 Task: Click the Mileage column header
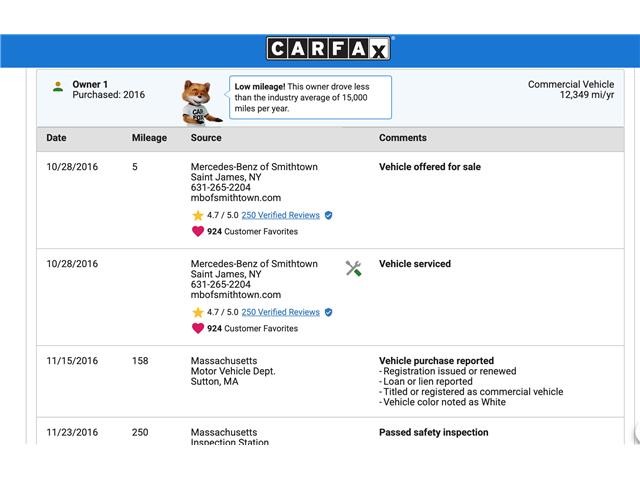149,138
